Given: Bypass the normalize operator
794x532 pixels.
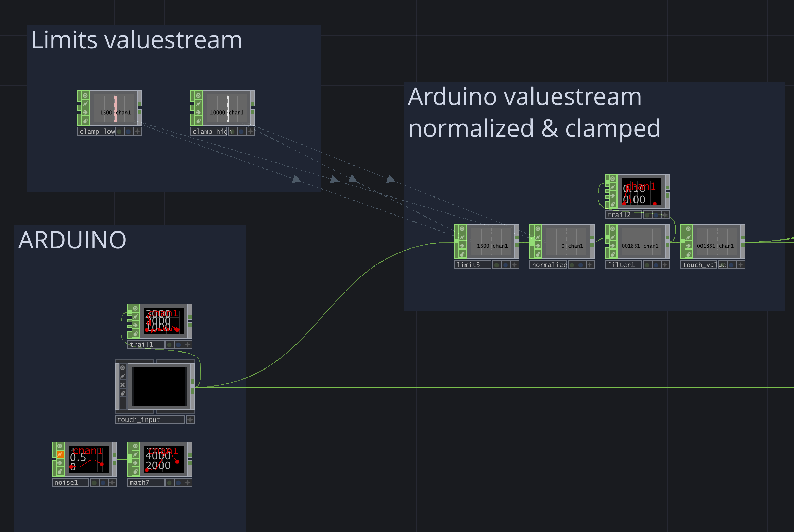Looking at the screenshot, I should [x=538, y=245].
